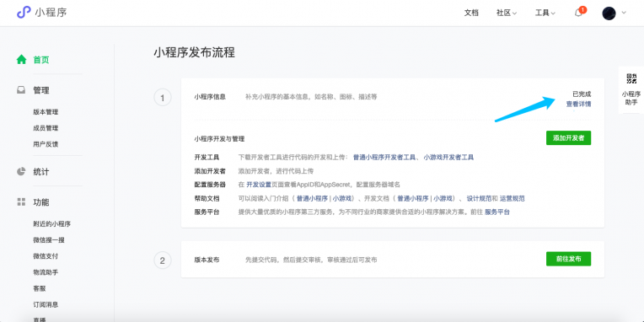Image resolution: width=644 pixels, height=322 pixels.
Task: Open the 服务平台 link
Action: [497, 212]
